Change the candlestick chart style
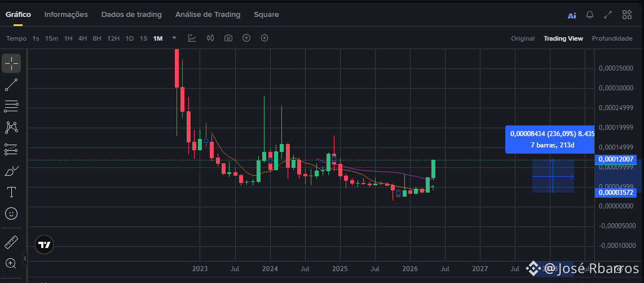644x283 pixels. click(x=210, y=38)
